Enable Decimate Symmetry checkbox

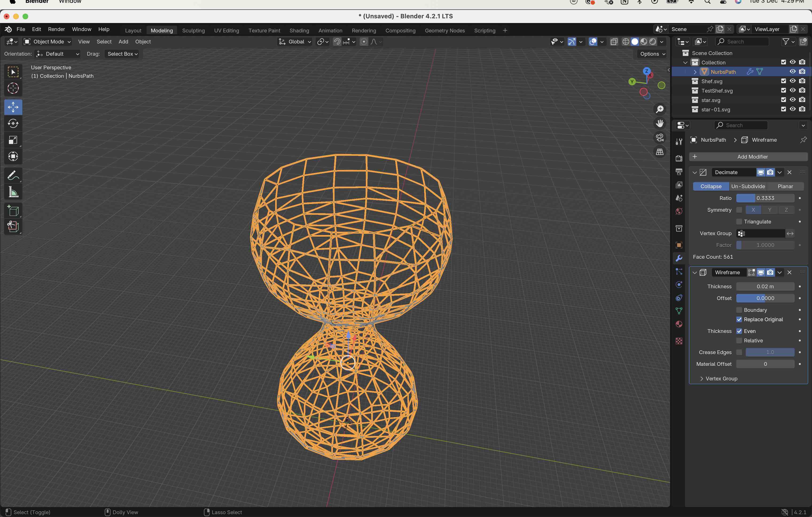coord(739,210)
